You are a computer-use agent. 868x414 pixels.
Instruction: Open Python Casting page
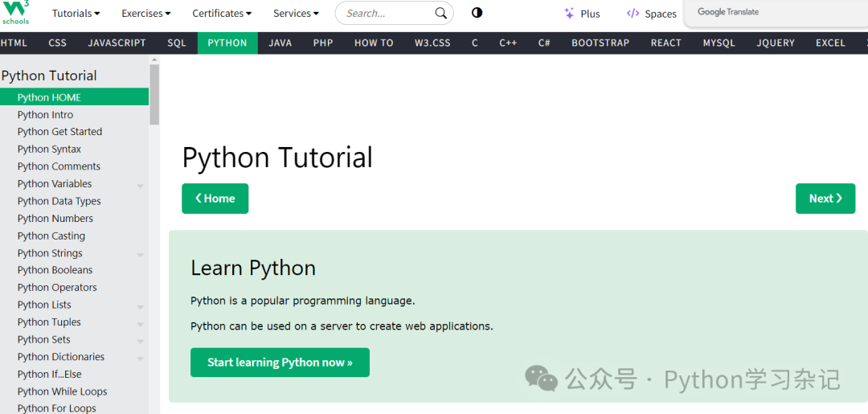coord(74,236)
